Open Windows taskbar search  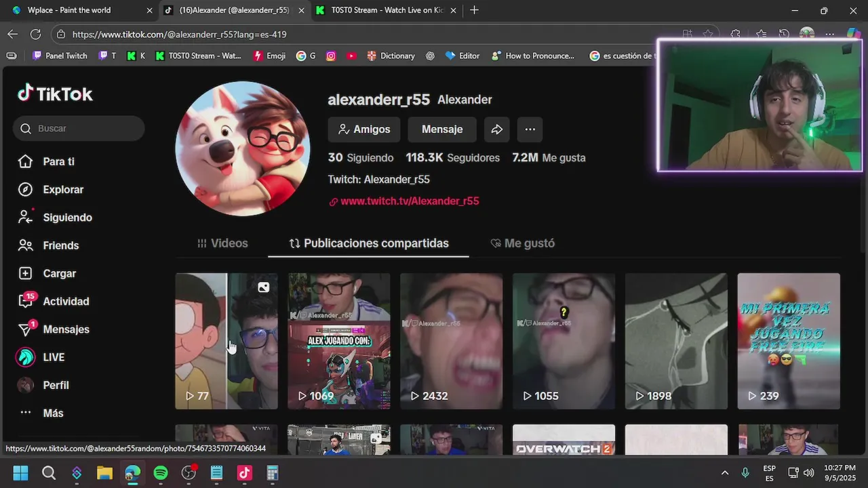[x=49, y=473]
